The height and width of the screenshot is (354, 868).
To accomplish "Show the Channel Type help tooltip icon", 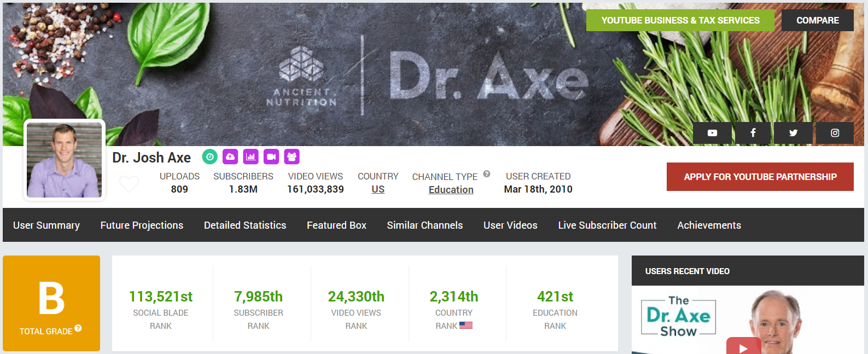I will (487, 174).
